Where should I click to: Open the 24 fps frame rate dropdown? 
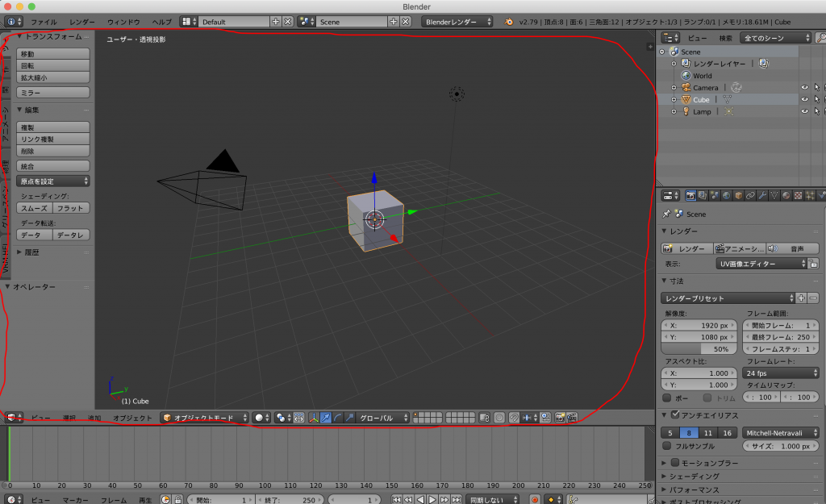[x=781, y=373]
